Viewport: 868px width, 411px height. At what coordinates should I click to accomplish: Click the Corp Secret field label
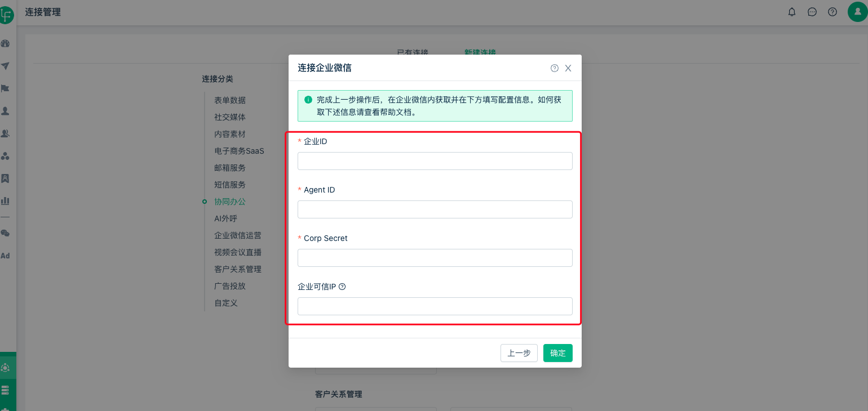click(x=326, y=238)
